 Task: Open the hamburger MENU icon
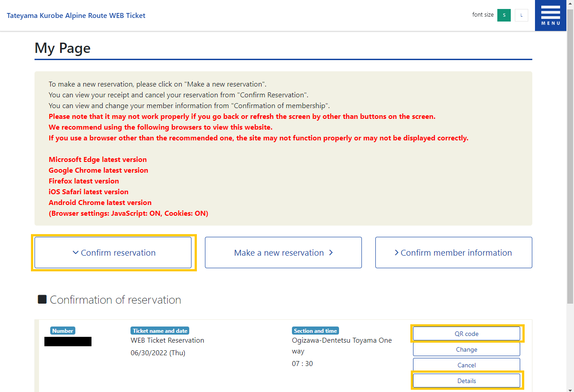[x=550, y=15]
